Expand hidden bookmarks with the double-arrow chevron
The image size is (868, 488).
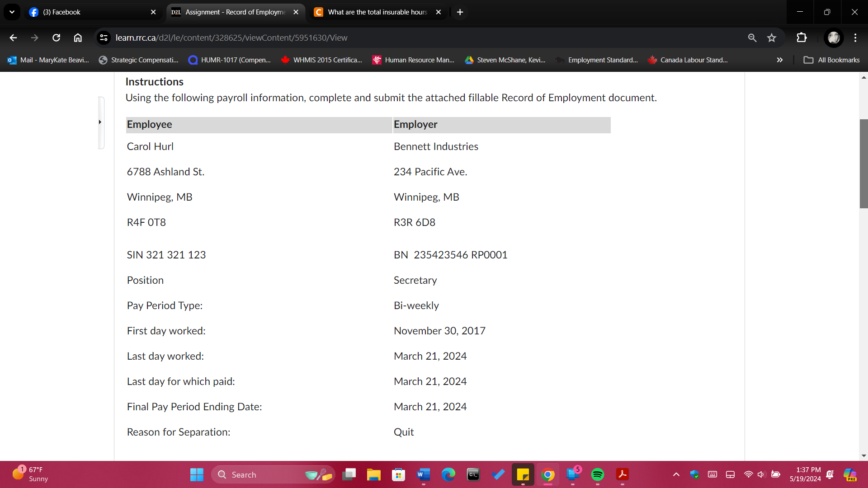point(779,60)
